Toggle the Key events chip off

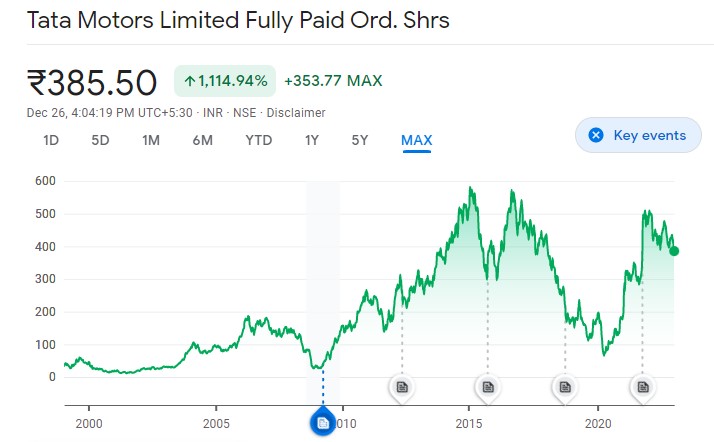click(x=637, y=135)
